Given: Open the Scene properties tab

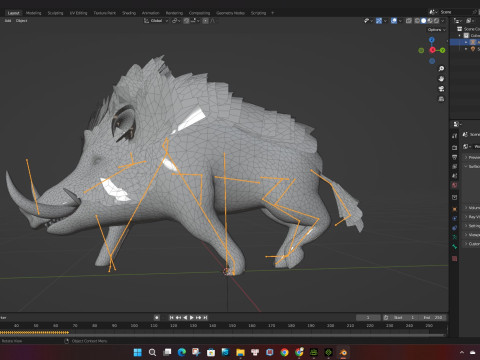Looking at the screenshot, I should (x=454, y=176).
